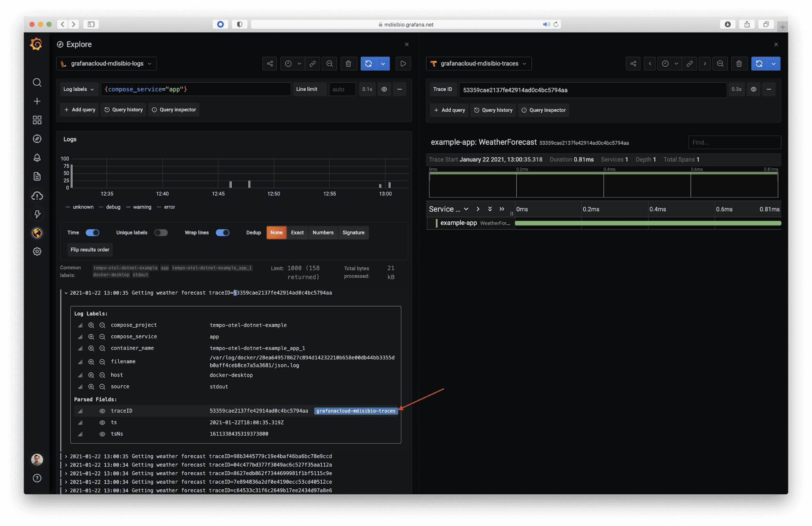Select Exact dedup mode
The width and height of the screenshot is (812, 526).
tap(297, 233)
